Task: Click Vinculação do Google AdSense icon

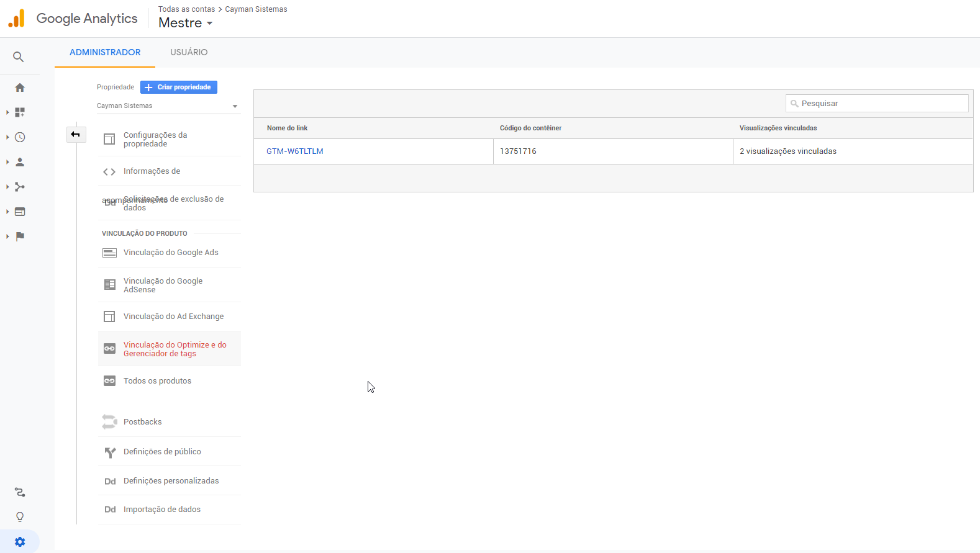Action: point(109,284)
